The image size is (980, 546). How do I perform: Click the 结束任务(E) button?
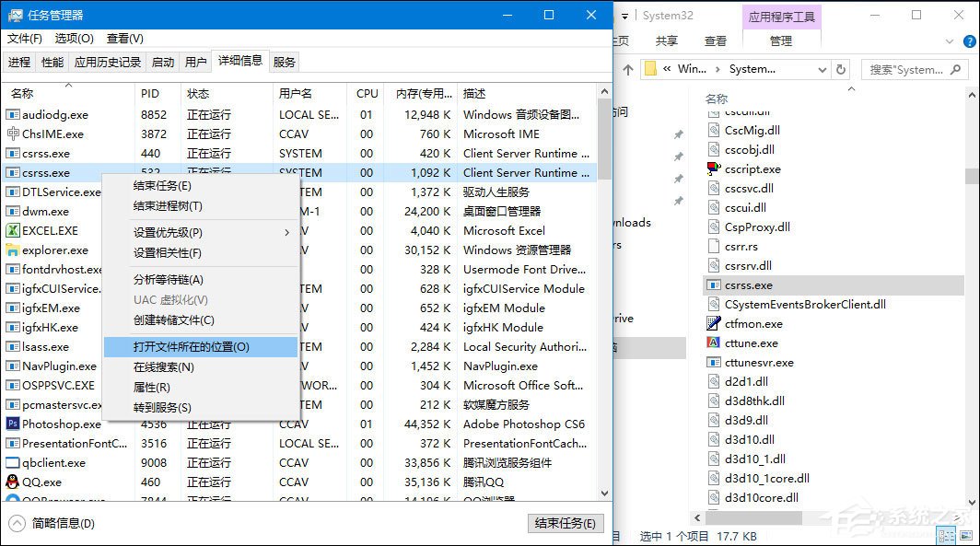pos(566,523)
